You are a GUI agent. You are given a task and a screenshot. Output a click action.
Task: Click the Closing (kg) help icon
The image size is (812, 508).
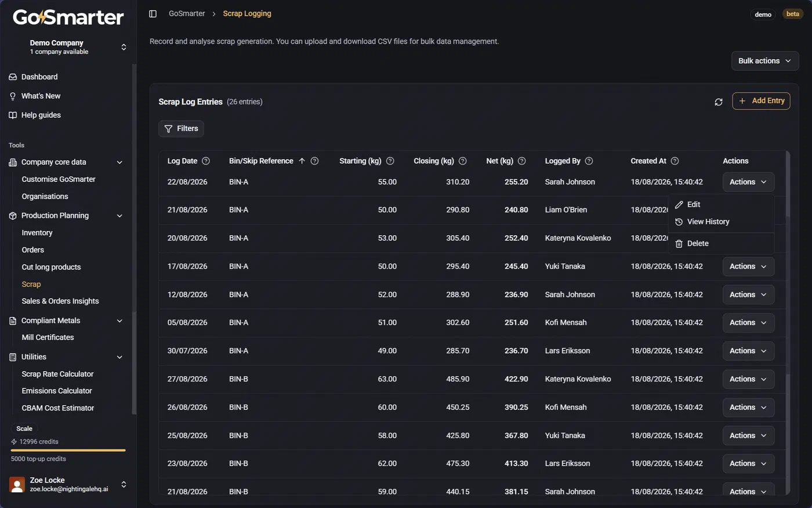tap(462, 161)
